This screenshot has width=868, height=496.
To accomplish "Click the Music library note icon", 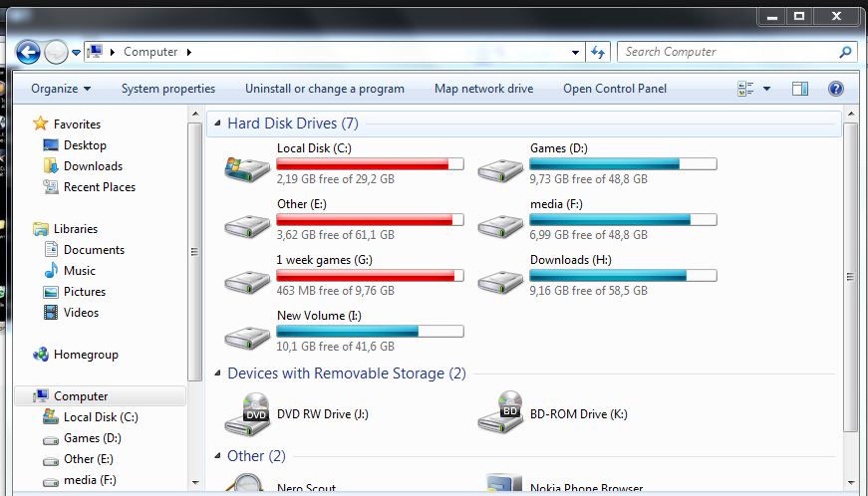I will click(51, 270).
